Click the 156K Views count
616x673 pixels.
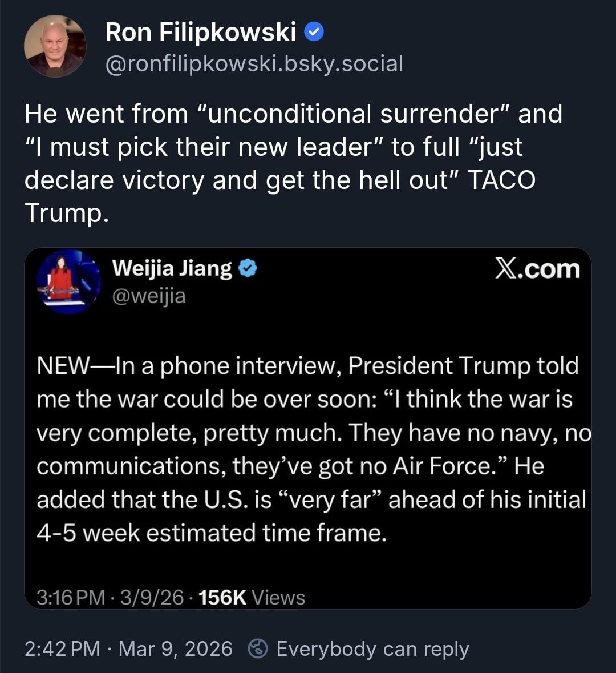pos(251,598)
